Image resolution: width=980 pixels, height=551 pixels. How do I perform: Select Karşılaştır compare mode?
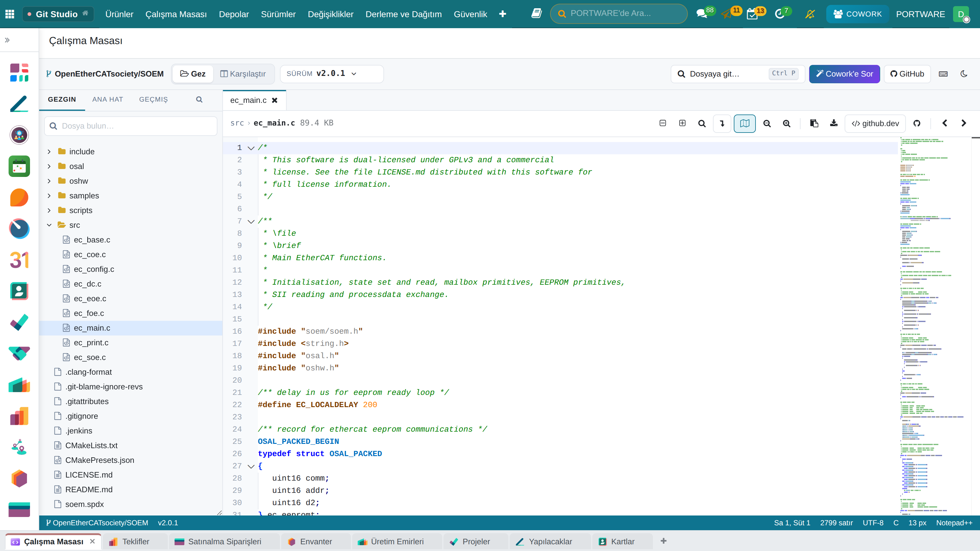point(243,74)
